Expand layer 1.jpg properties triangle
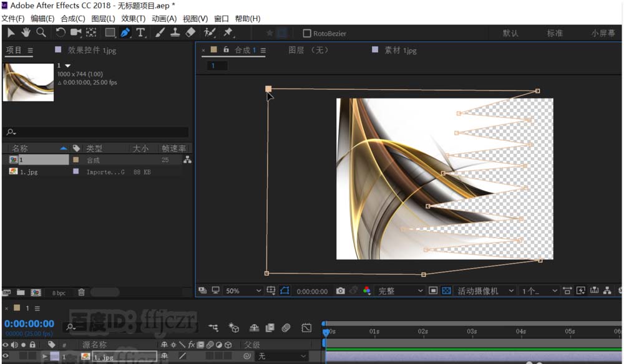This screenshot has width=624, height=364. click(44, 357)
